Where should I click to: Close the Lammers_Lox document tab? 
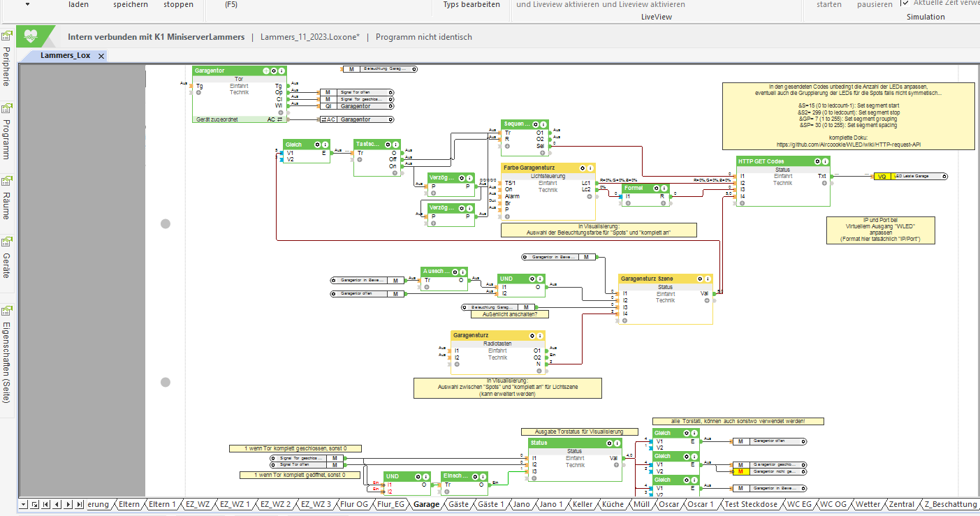pos(101,56)
